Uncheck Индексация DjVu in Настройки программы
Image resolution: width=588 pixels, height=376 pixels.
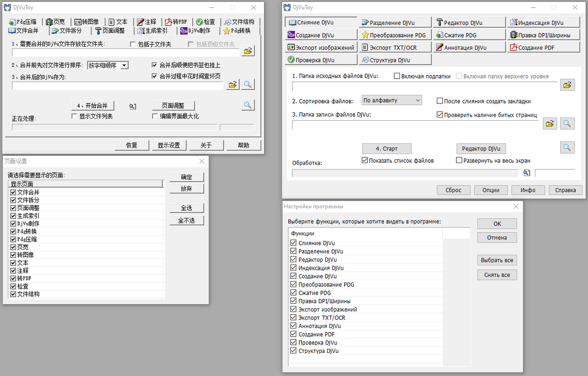pos(293,268)
